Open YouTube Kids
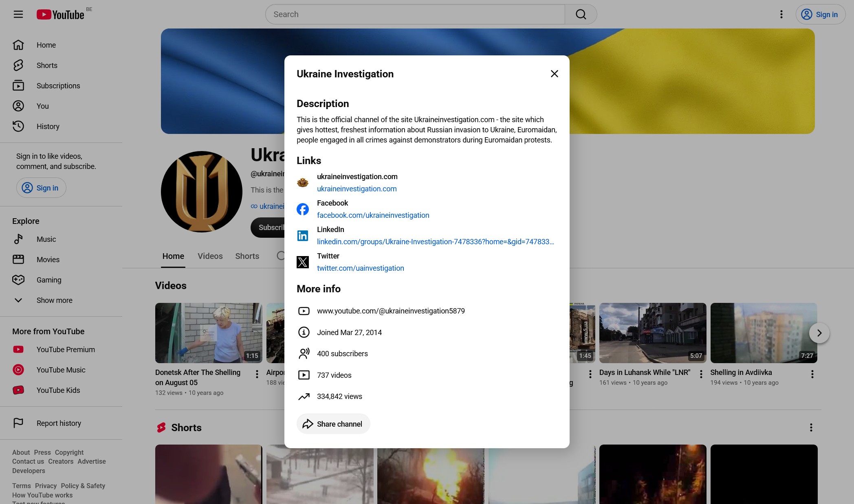Image resolution: width=854 pixels, height=504 pixels. [61, 390]
